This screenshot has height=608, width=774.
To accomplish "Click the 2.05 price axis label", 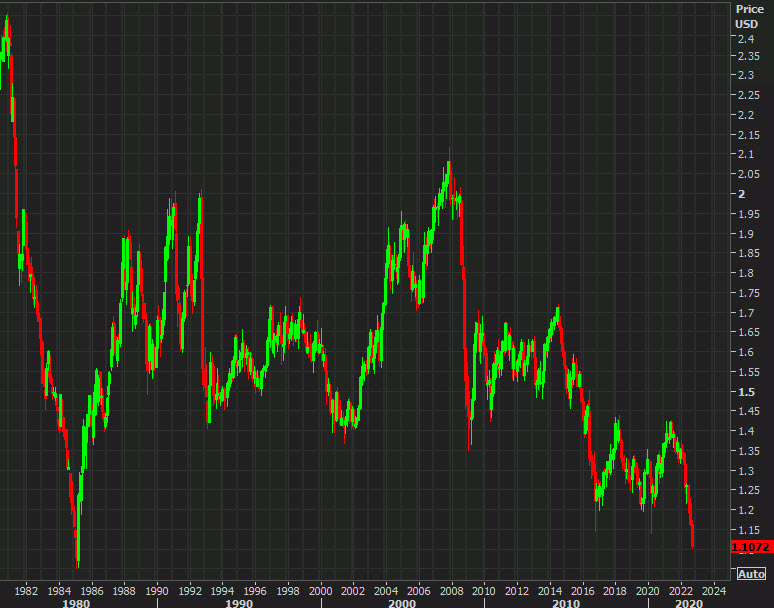I will pos(749,174).
